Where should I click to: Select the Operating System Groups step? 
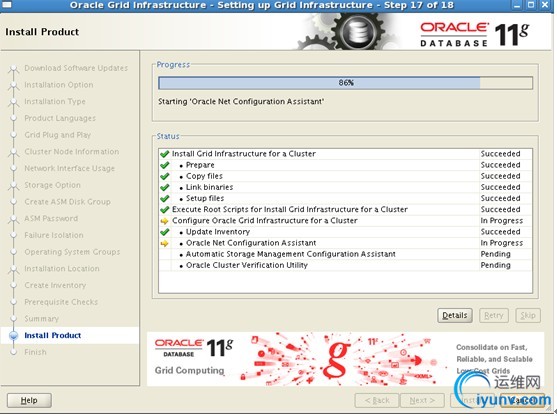[72, 252]
